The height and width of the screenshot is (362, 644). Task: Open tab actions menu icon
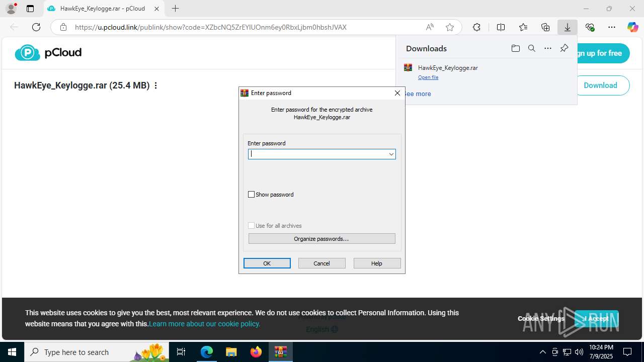pyautogui.click(x=30, y=9)
